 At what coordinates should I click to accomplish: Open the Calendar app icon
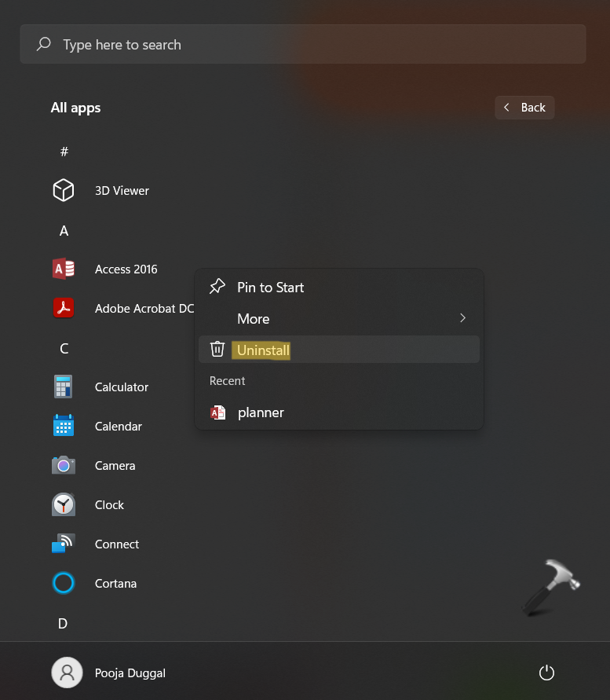63,426
